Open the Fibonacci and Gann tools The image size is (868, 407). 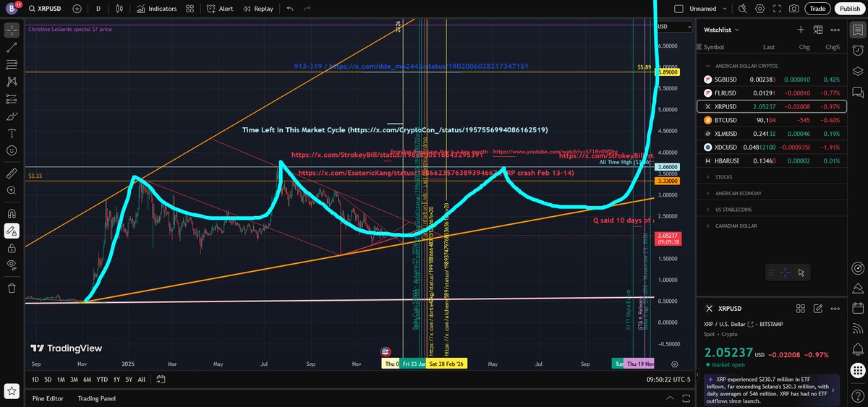point(12,64)
